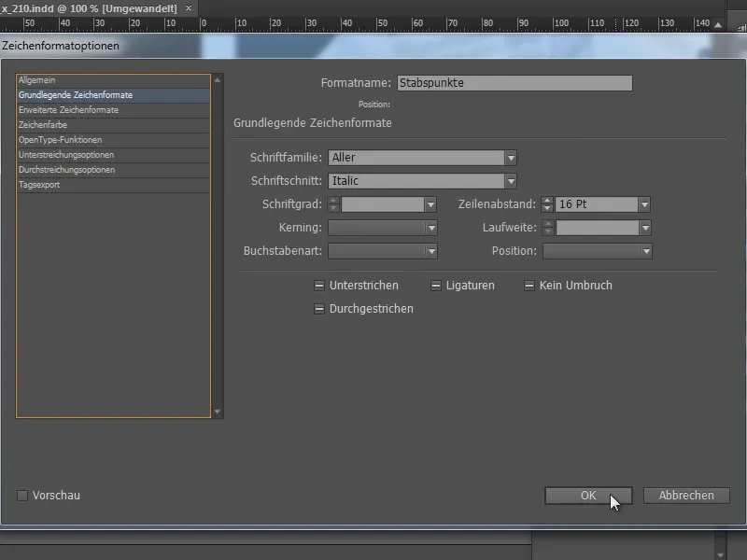The width and height of the screenshot is (747, 560).
Task: Close the x_210.indd document tab
Action: point(189,8)
